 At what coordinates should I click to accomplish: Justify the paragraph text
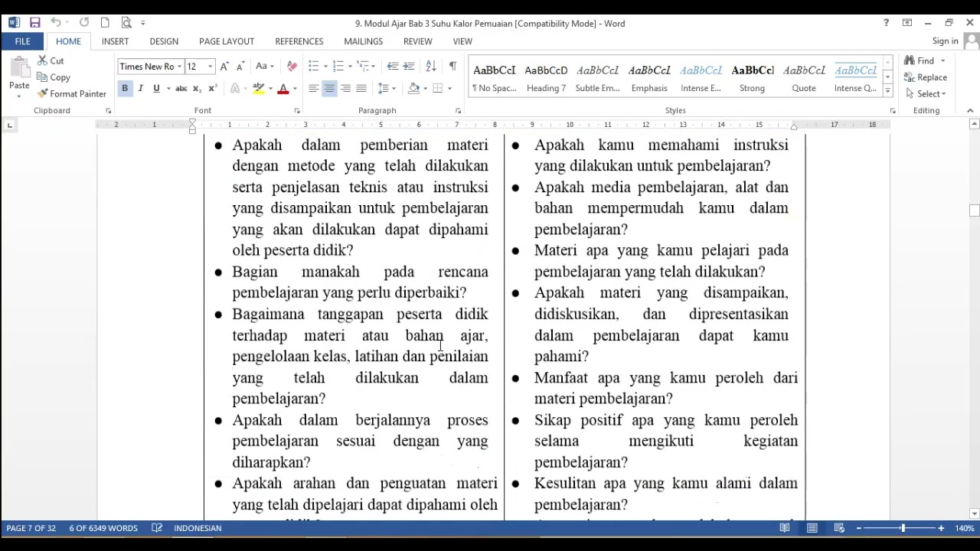point(361,89)
